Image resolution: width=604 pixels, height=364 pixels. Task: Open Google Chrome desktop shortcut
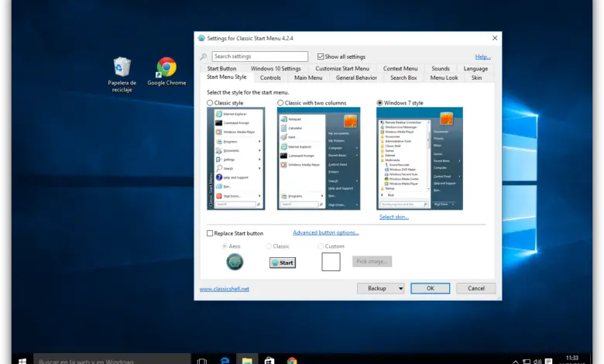coord(166,68)
